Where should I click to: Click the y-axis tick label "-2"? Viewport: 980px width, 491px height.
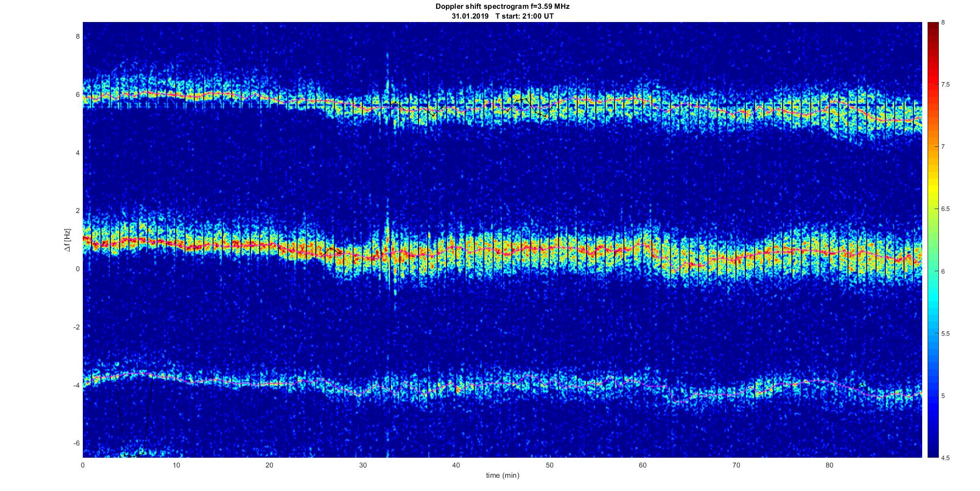(x=76, y=327)
